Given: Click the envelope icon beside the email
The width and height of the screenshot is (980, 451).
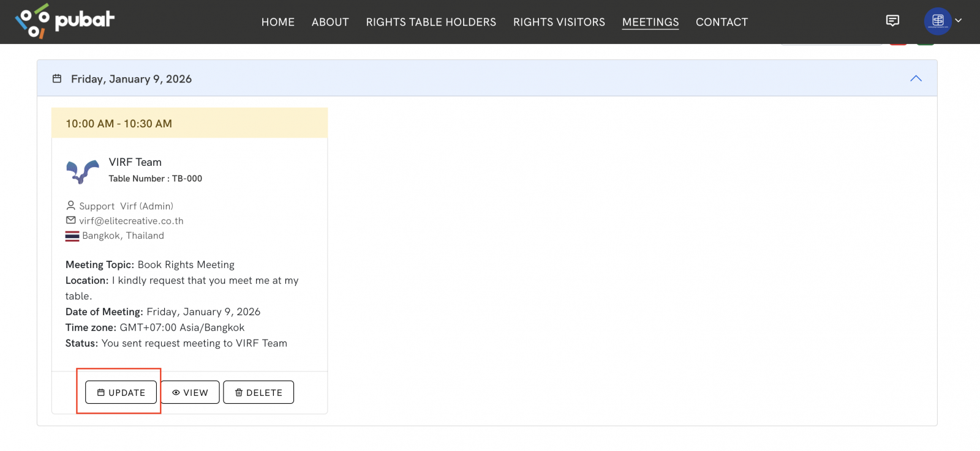Looking at the screenshot, I should [x=71, y=220].
